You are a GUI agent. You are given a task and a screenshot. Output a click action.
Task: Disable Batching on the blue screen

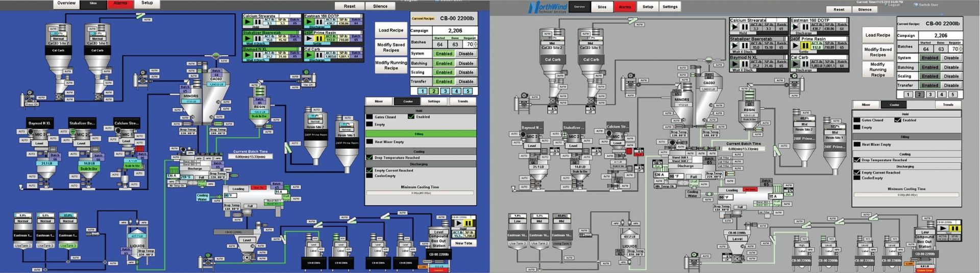pos(466,63)
